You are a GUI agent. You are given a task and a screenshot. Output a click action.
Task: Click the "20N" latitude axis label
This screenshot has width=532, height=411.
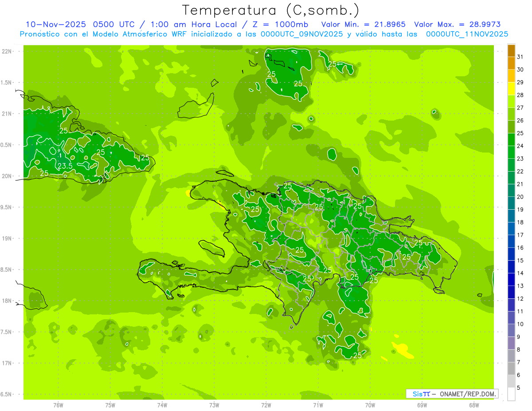(x=8, y=176)
